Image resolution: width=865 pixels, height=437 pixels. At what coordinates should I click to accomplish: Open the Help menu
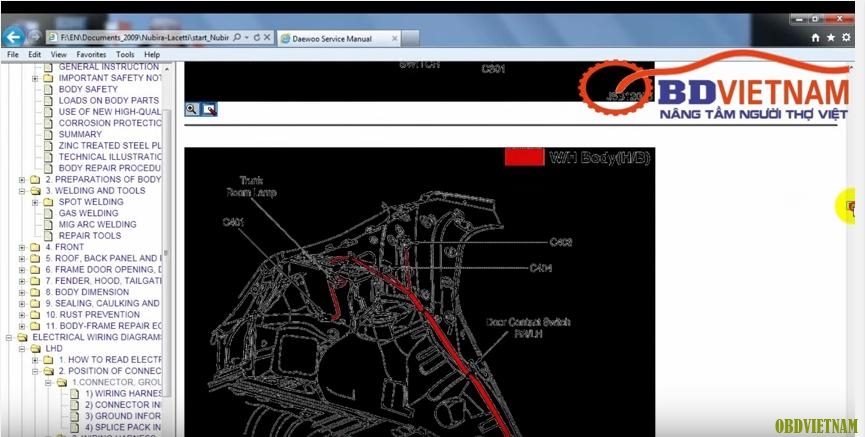click(152, 55)
